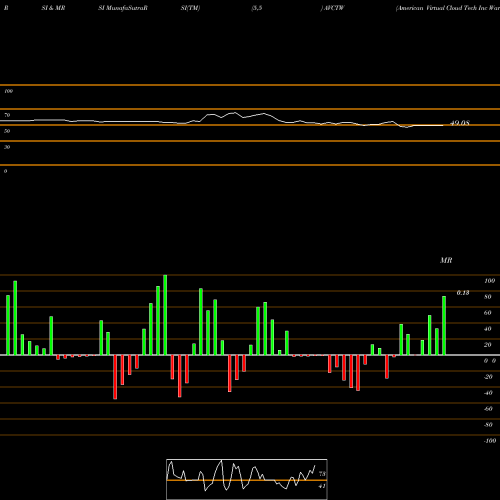Click the 'SI(TM)' header label

pyautogui.click(x=190, y=8)
